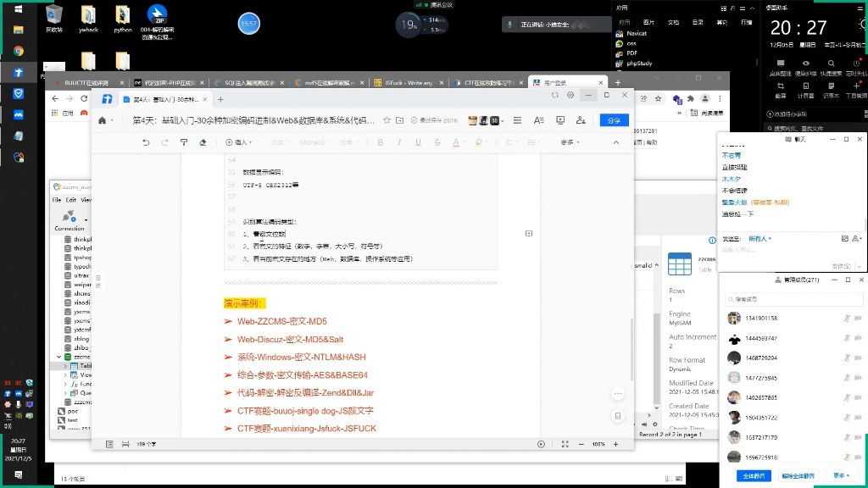Image resolution: width=868 pixels, height=488 pixels.
Task: Open the 更多 dropdown in member panel
Action: pyautogui.click(x=841, y=476)
